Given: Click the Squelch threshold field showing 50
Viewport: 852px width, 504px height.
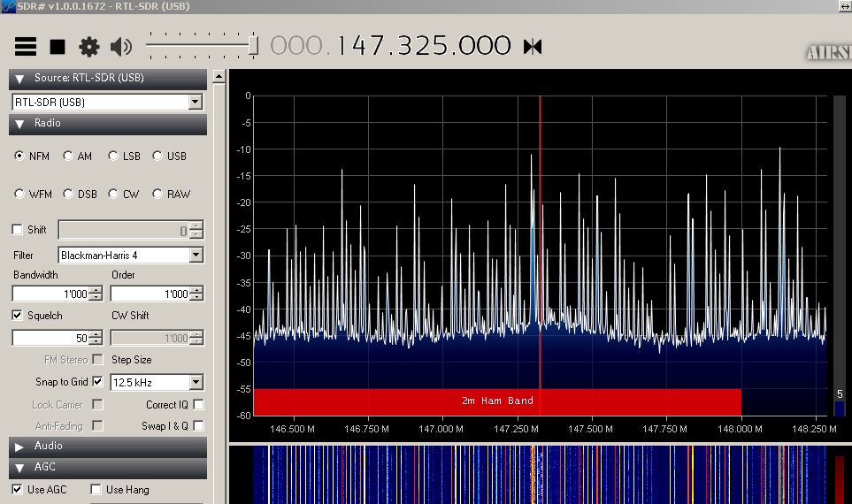Looking at the screenshot, I should (50, 338).
